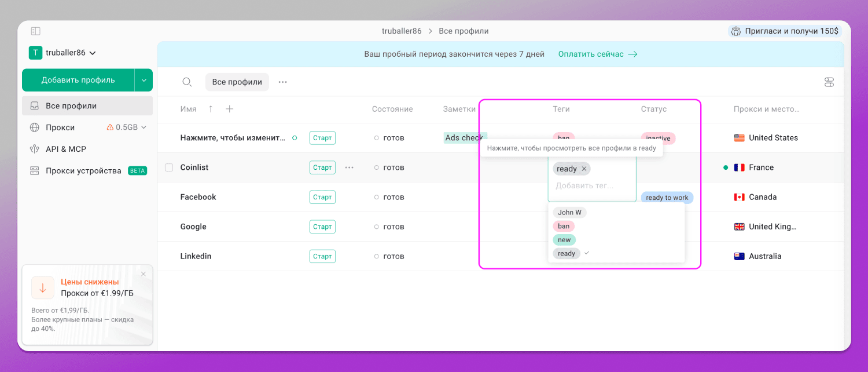The image size is (868, 372).
Task: Click the inactive status badge
Action: [x=658, y=138]
